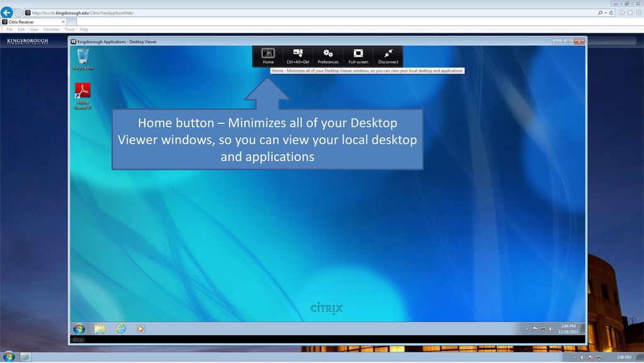This screenshot has height=363, width=644.
Task: Click the address bar search magnifier icon
Action: (600, 13)
